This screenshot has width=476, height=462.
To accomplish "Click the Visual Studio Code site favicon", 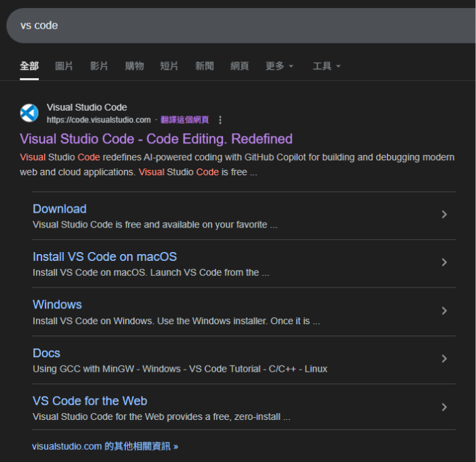I will 29,113.
